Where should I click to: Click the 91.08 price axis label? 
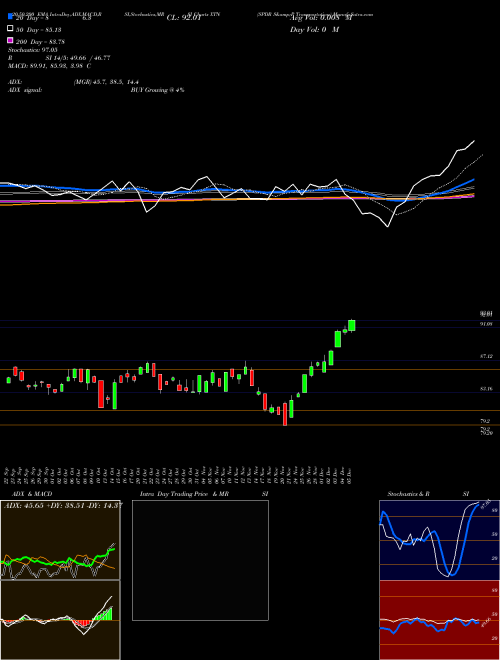tap(486, 324)
